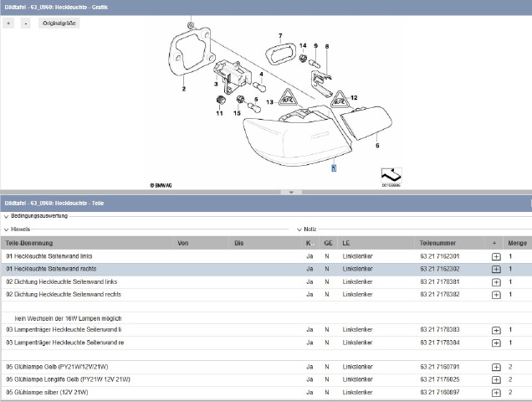532x402 pixels.
Task: Add Heckleuchte Seitenwand rechts plus icon
Action: coord(496,269)
